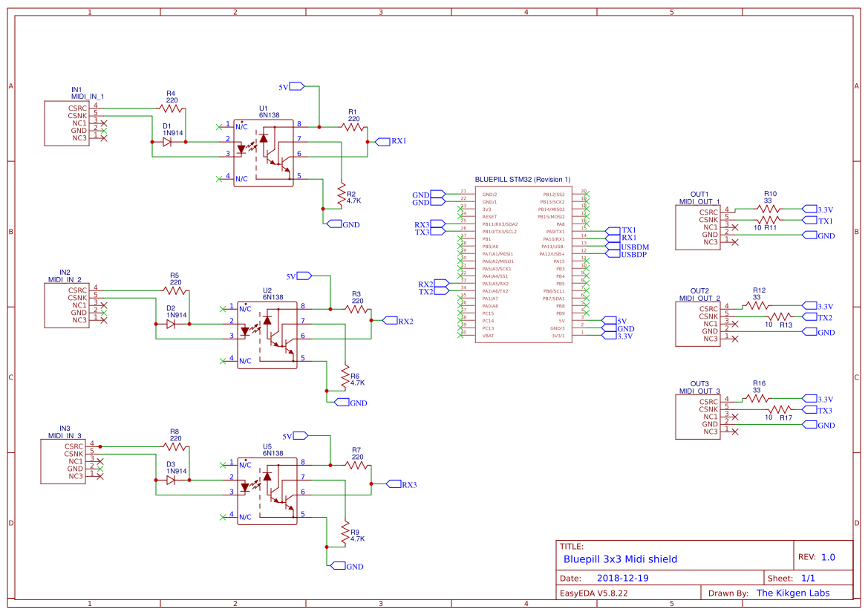The height and width of the screenshot is (615, 868).
Task: Click the TX1 port on Bluepill PA9 pin
Action: click(613, 230)
